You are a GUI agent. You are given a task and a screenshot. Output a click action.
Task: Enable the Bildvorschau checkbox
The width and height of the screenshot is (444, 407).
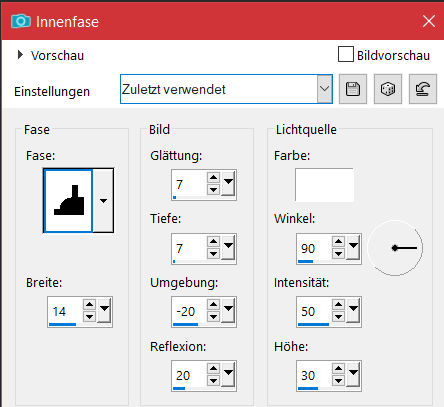click(346, 54)
